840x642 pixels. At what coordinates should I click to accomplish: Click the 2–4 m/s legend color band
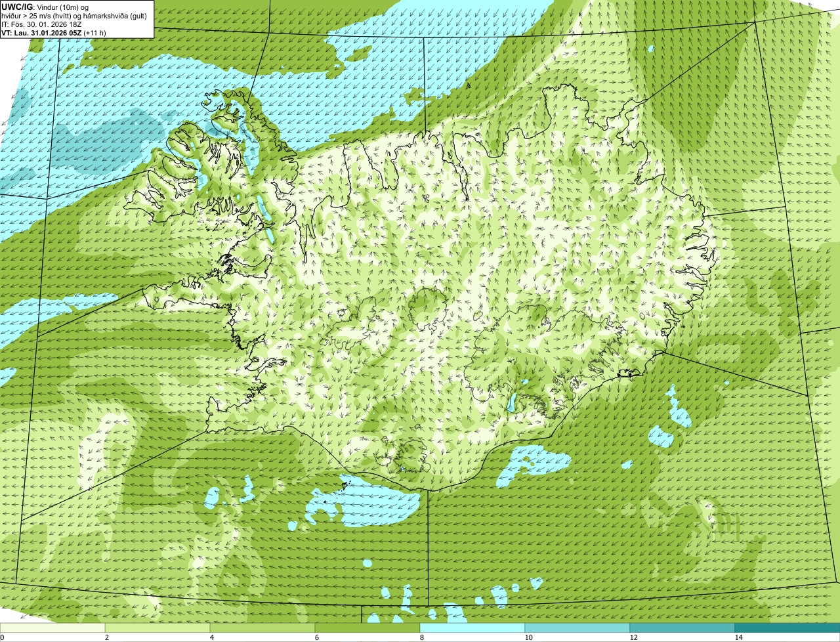(157, 628)
